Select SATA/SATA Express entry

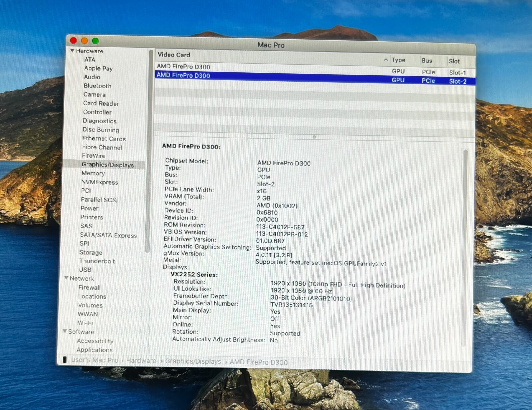[108, 235]
